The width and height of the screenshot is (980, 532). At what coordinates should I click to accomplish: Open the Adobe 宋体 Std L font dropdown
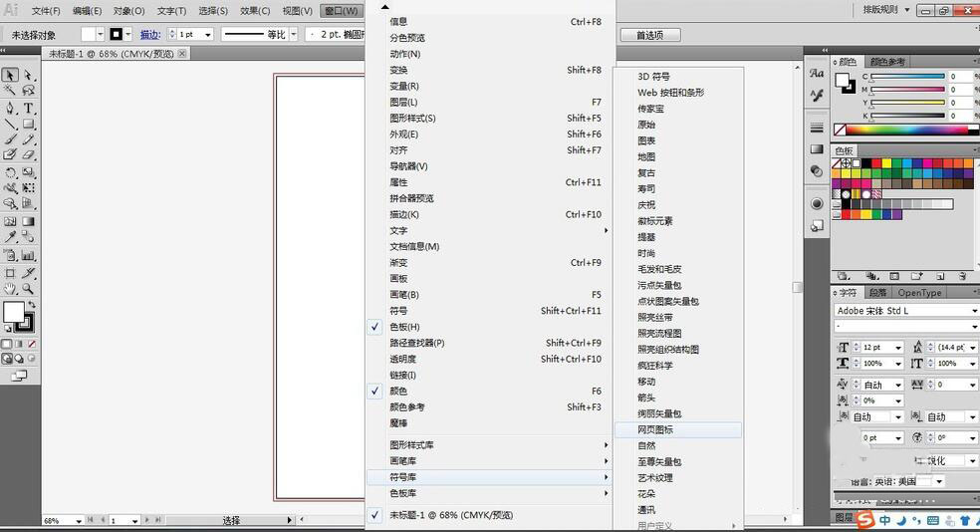click(x=974, y=311)
